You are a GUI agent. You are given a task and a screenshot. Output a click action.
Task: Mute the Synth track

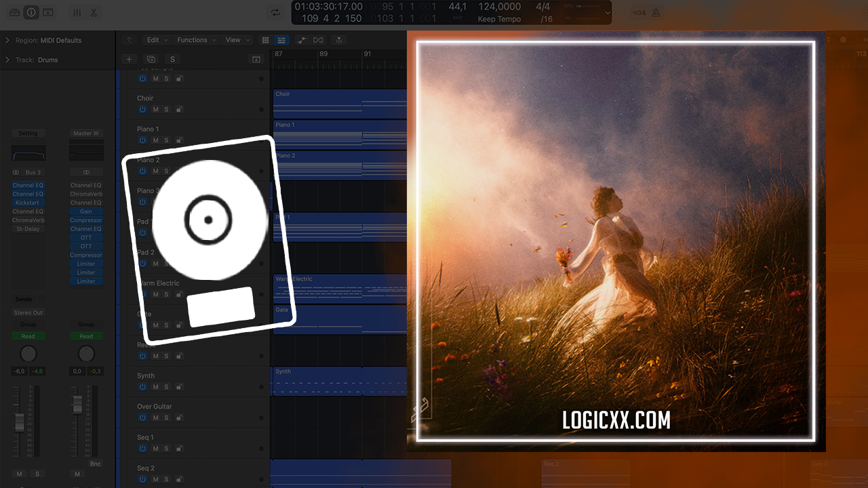(155, 387)
